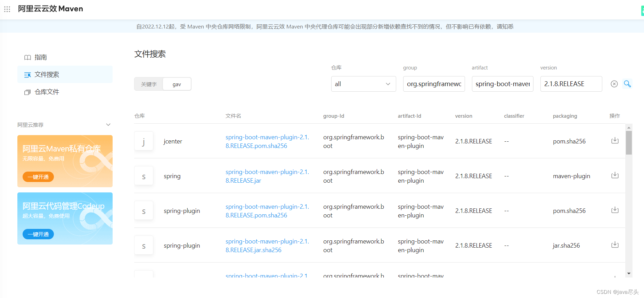Open the 仓库 'all' dropdown
The width and height of the screenshot is (644, 298).
click(x=363, y=84)
